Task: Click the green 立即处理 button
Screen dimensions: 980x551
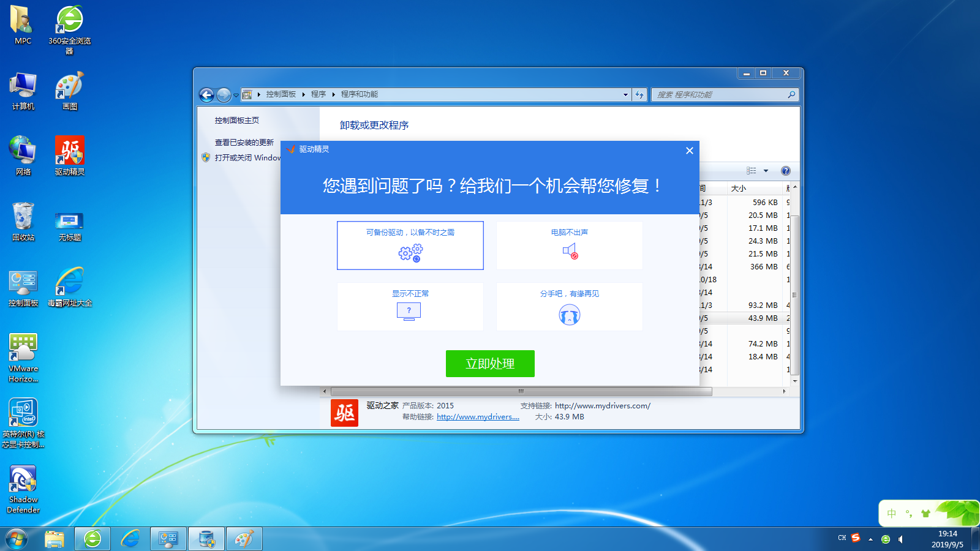Action: coord(490,364)
